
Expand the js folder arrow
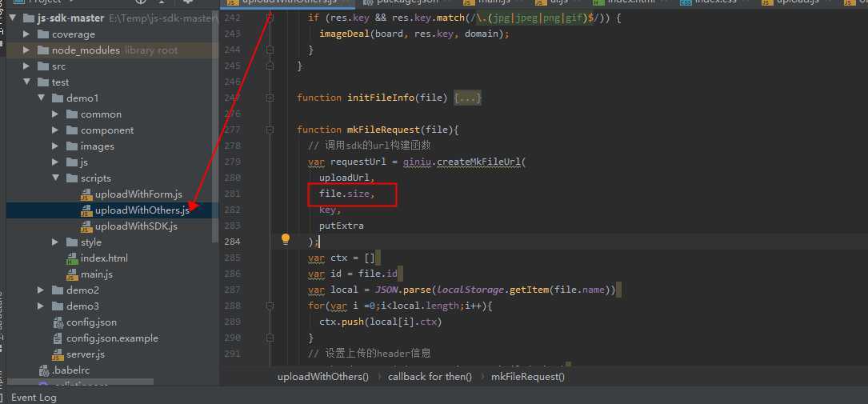pyautogui.click(x=55, y=162)
